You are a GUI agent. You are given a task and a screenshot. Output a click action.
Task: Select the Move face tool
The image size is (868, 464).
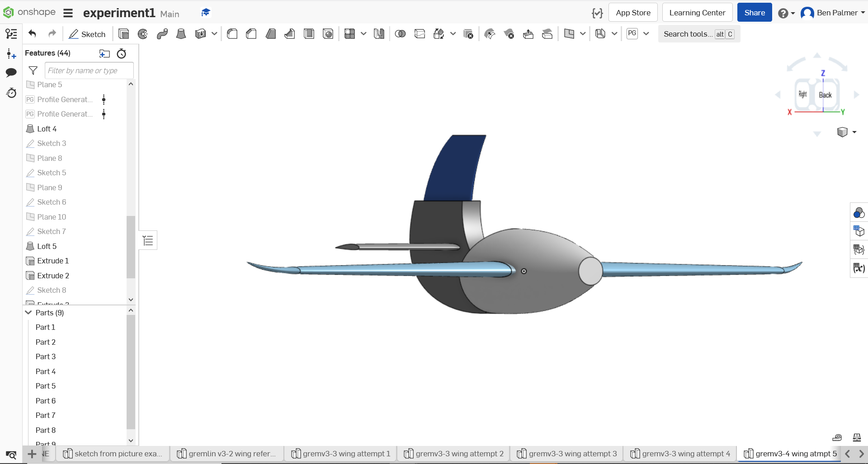pyautogui.click(x=528, y=34)
